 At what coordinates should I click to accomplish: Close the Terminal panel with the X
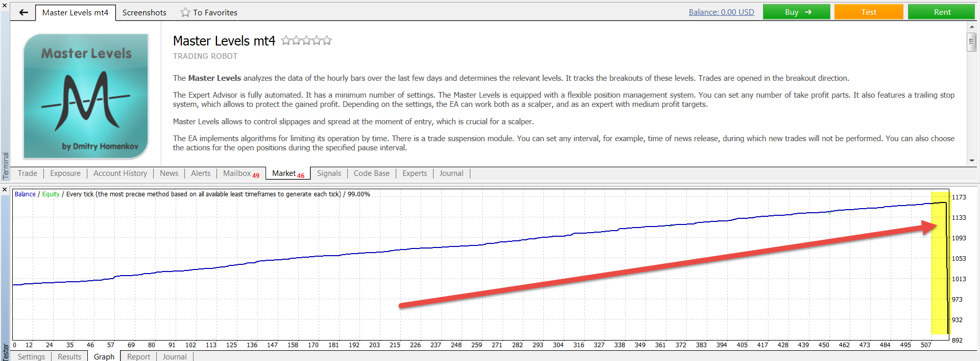[5, 5]
